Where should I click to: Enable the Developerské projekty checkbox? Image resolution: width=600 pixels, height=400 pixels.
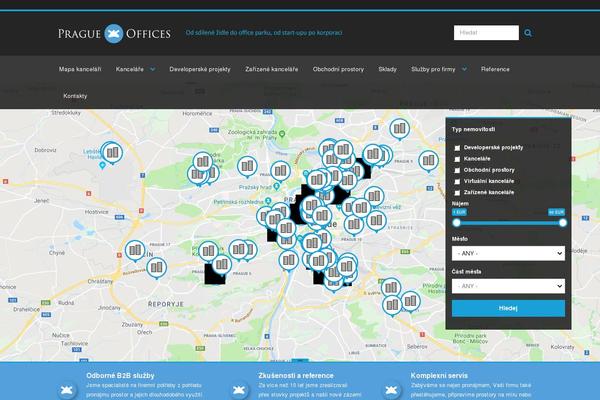[x=457, y=148]
